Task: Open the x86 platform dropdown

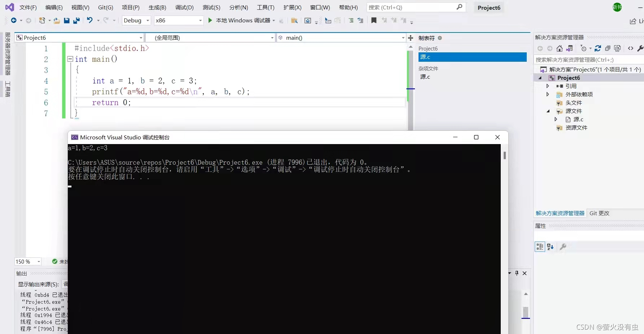Action: (179, 21)
